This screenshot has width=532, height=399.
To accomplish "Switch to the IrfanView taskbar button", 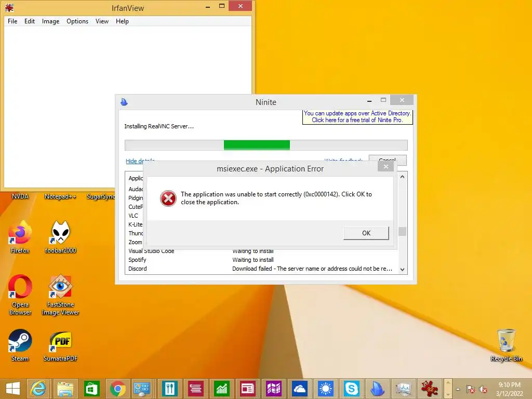I will coord(430,389).
